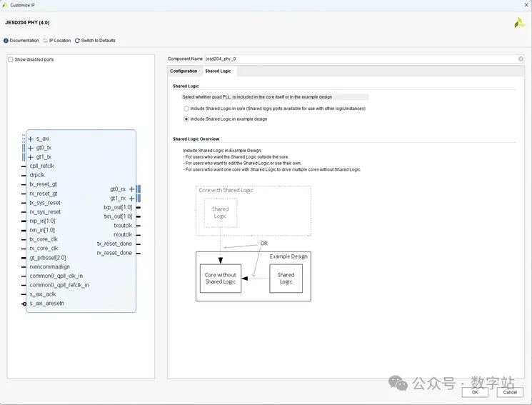The image size is (532, 405).
Task: Expand the gt1_rx interface port
Action: pos(131,199)
